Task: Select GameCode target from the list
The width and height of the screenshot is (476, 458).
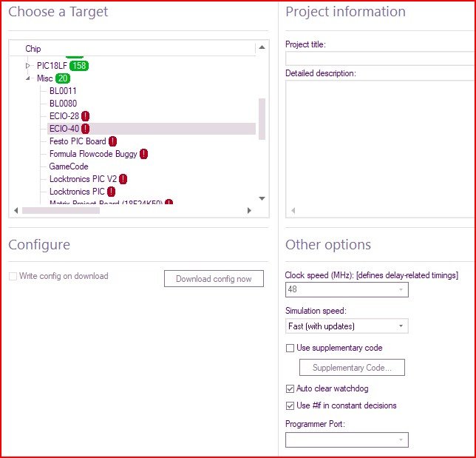Action: click(69, 166)
